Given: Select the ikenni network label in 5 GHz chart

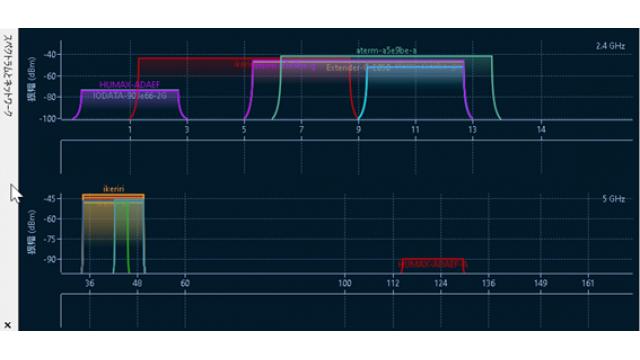Looking at the screenshot, I should tap(113, 189).
